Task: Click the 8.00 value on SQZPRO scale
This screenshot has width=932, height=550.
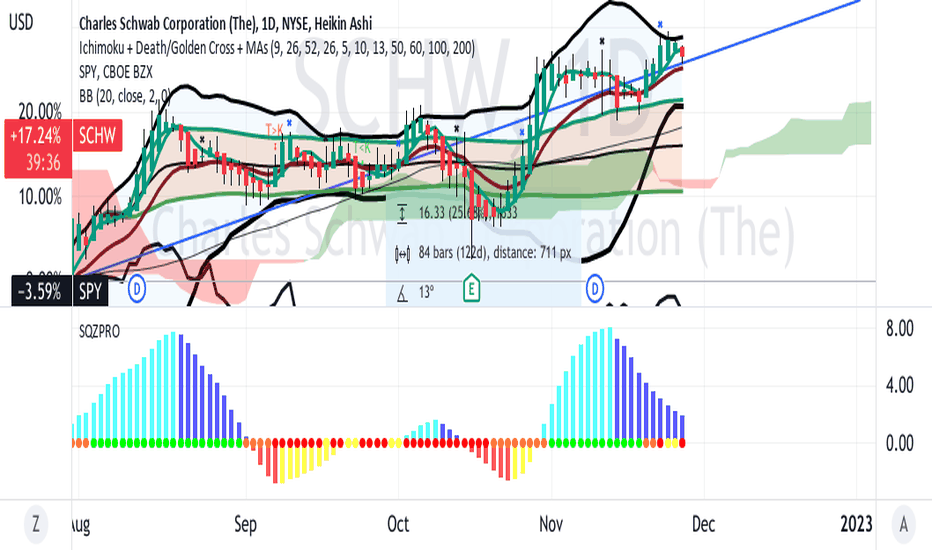Action: [899, 328]
